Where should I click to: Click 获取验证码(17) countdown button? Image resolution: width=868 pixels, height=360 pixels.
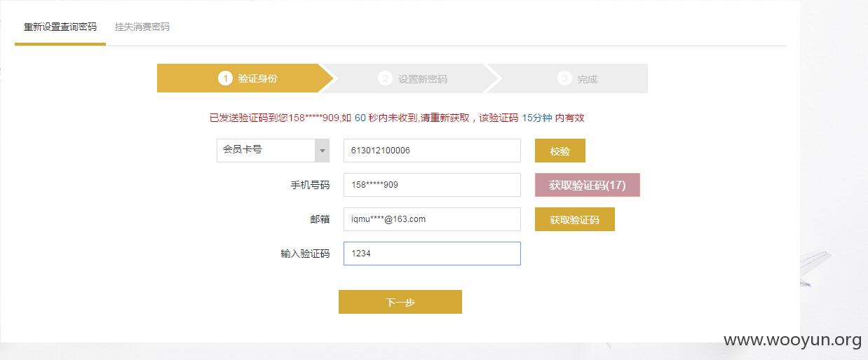click(588, 185)
